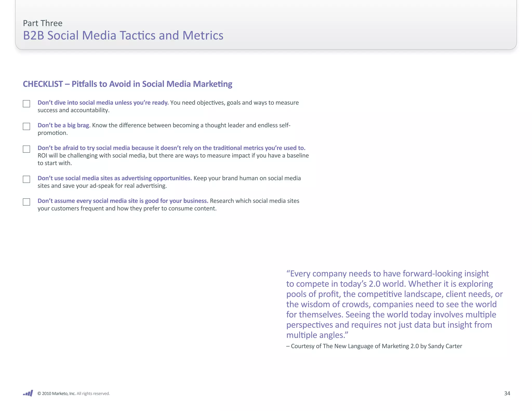Click 'All rights reserved.' footer text
Screen dimensions: 532x411
pos(93,393)
